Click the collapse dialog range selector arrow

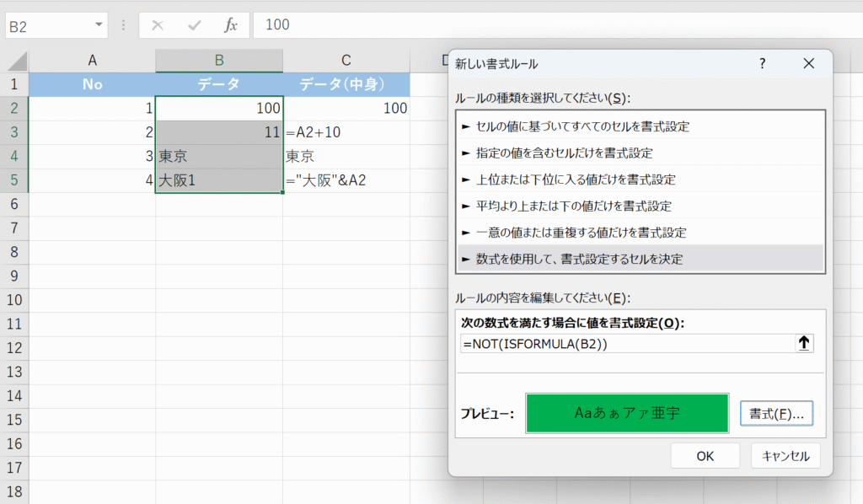804,343
